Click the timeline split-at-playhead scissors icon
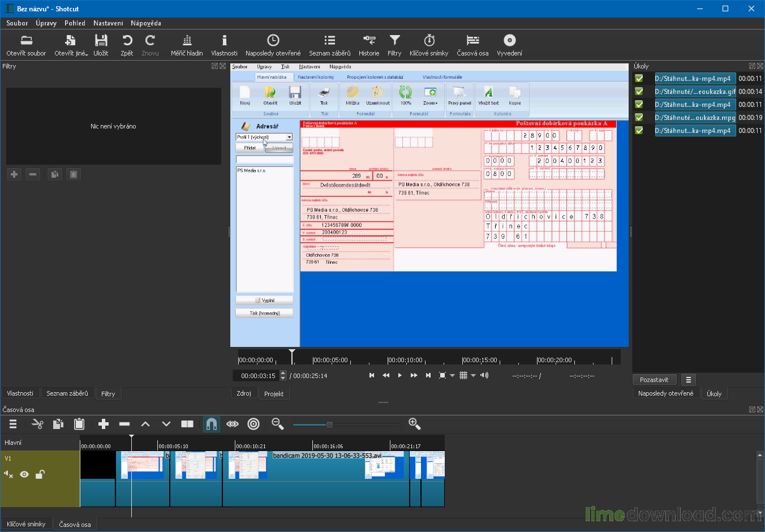 (x=37, y=424)
